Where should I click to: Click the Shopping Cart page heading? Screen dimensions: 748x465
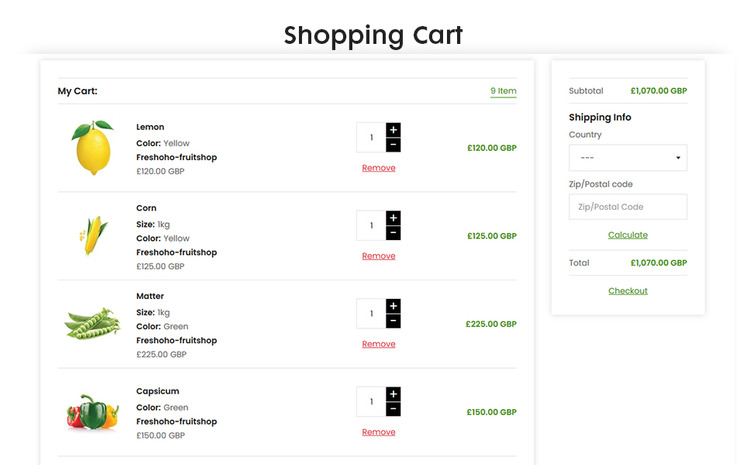click(373, 36)
